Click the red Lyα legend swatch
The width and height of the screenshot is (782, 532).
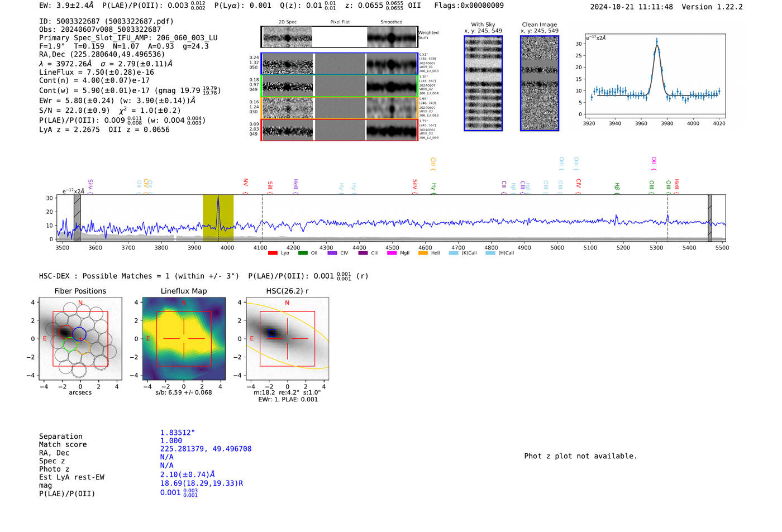pyautogui.click(x=273, y=253)
